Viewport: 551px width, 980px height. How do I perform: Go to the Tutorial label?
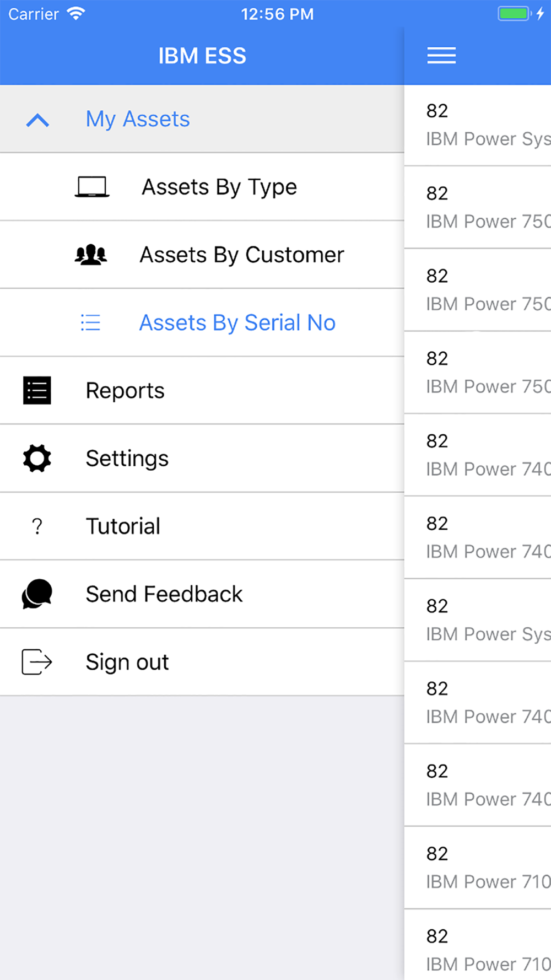(123, 526)
